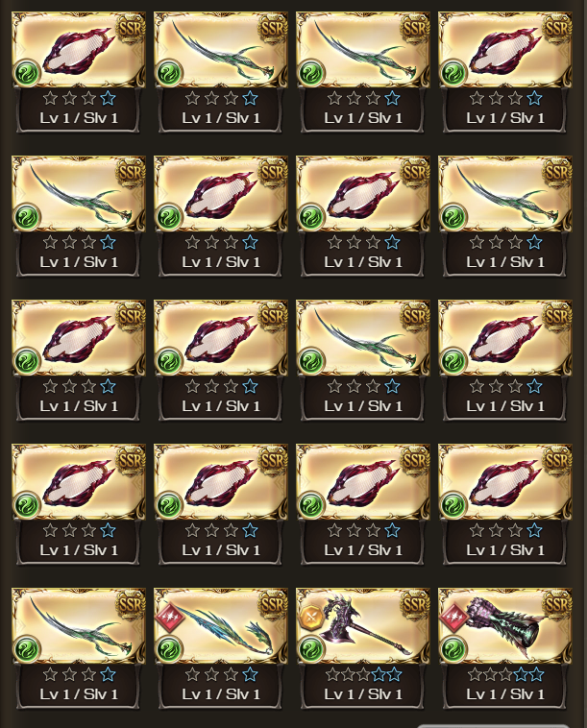587x728 pixels.
Task: Open the blue-green feathered weapon card
Action: (221, 625)
